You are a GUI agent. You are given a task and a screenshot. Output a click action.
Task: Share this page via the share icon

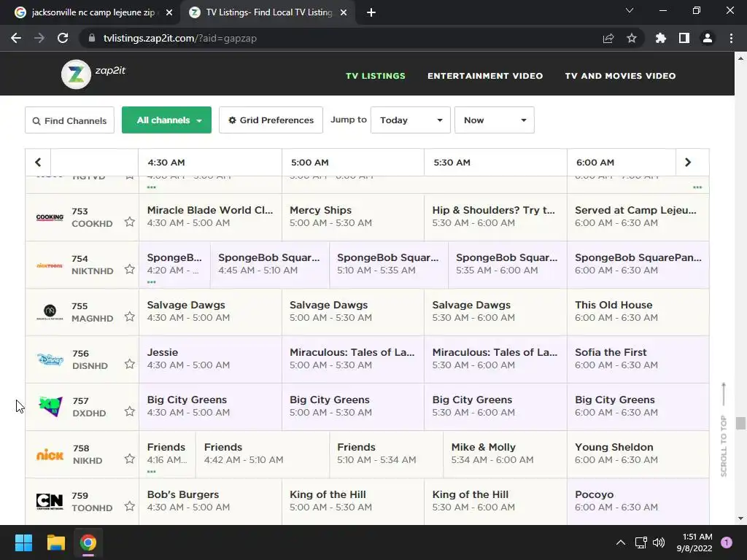click(x=608, y=38)
